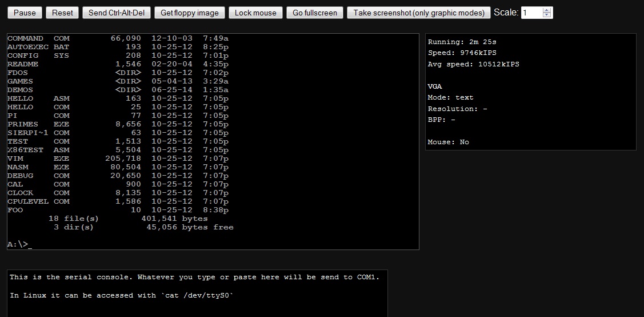
Task: Click the VIM EXE entry in listing
Action: tap(38, 158)
